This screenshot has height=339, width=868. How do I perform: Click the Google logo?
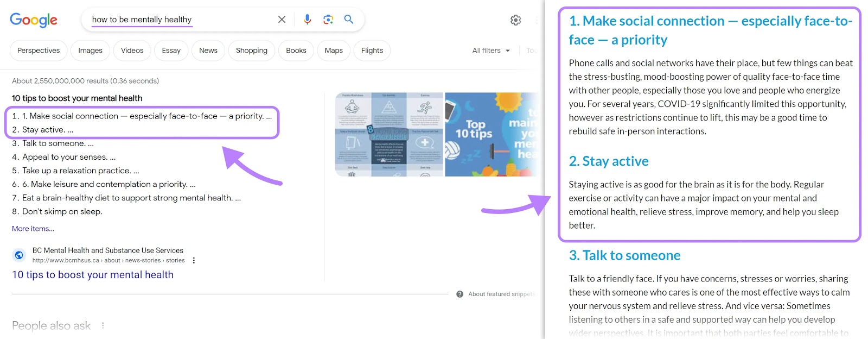(34, 20)
